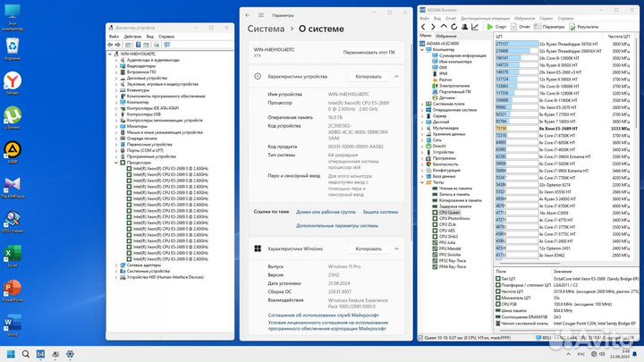This screenshot has width=644, height=362.
Task: Open the Домен или рабочая группа link
Action: tap(326, 212)
